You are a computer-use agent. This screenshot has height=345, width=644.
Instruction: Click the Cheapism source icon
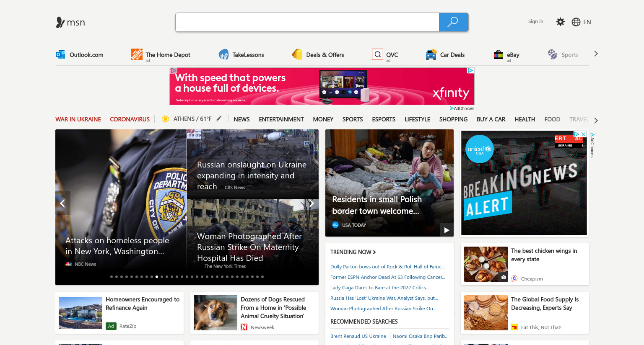(514, 278)
